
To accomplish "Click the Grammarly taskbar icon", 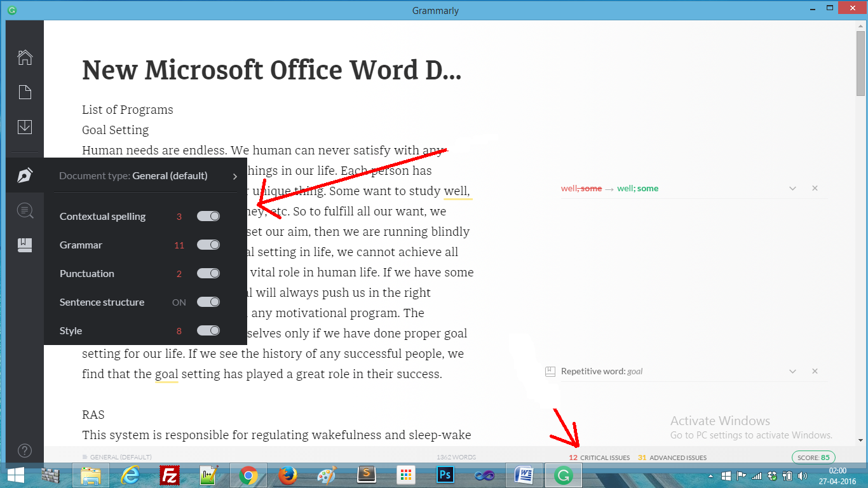I will tap(563, 475).
